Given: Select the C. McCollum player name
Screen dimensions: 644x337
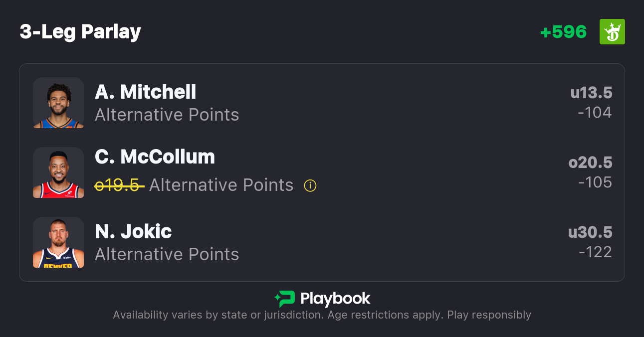Looking at the screenshot, I should coord(155,157).
